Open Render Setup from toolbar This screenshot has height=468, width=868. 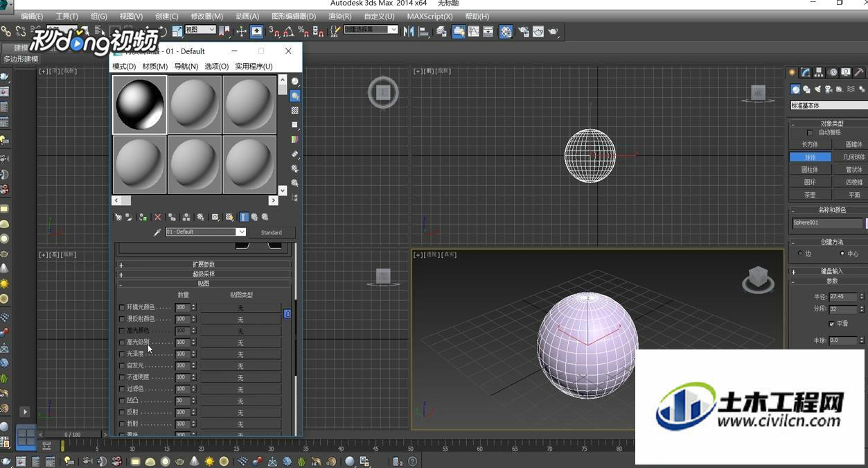pyautogui.click(x=524, y=31)
